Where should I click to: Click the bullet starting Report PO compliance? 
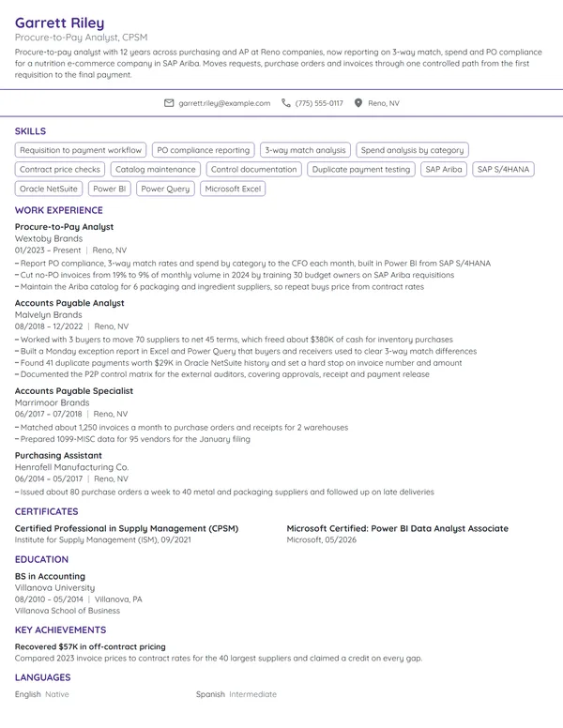pyautogui.click(x=252, y=264)
